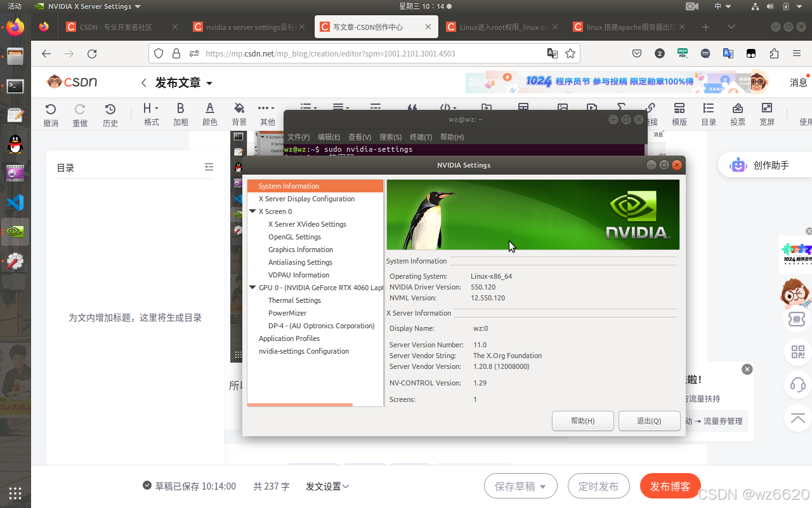Click the abcd PDF extension icon
This screenshot has width=812, height=508.
pos(683,54)
